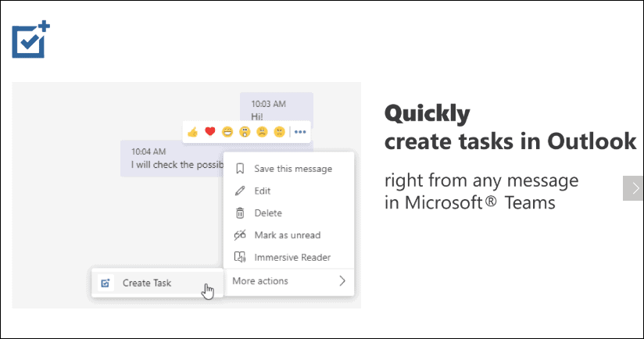Click the 10:04 AM message bubble
Screen dimensions: 644x339
(172, 159)
